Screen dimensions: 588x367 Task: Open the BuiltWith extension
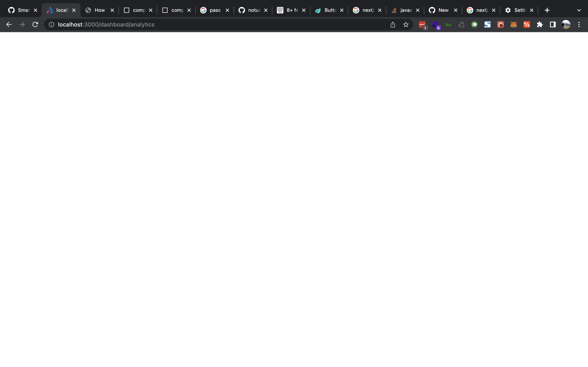(448, 24)
